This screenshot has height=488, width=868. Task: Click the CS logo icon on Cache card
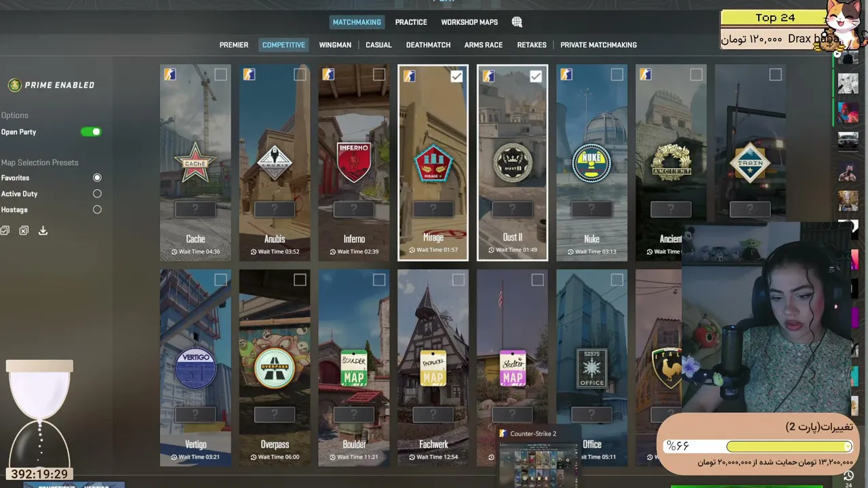pyautogui.click(x=170, y=75)
